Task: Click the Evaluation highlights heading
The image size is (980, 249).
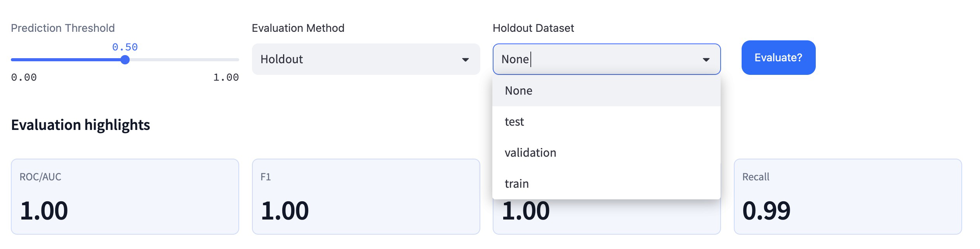Action: click(80, 125)
